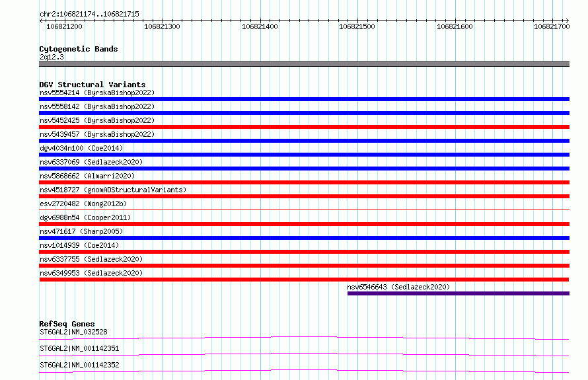Click the chr2:106821174..106821715 coordinate label

(x=89, y=14)
